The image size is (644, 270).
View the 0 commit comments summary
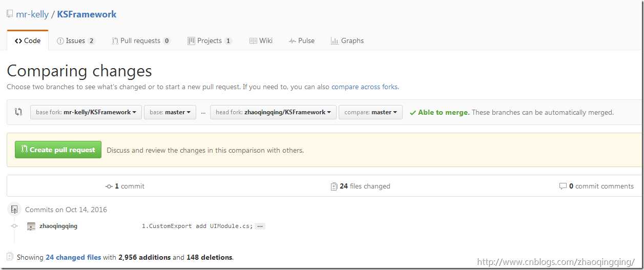pyautogui.click(x=596, y=186)
